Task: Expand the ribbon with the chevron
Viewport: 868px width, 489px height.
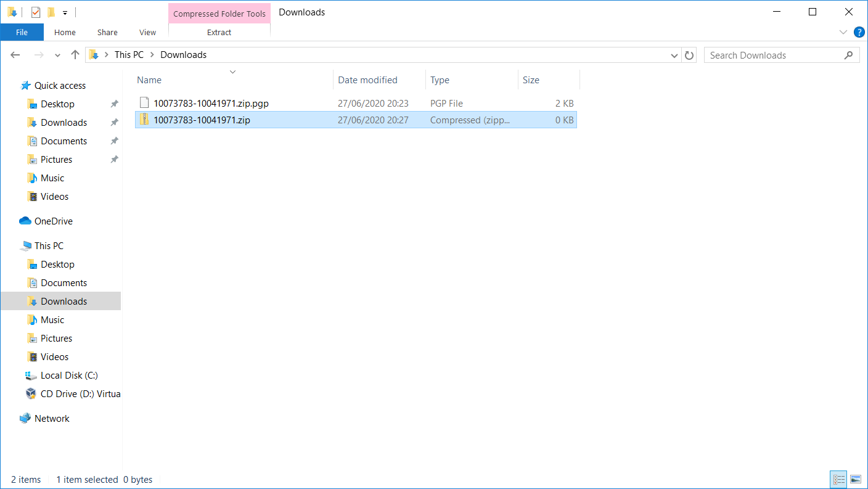Action: [843, 32]
